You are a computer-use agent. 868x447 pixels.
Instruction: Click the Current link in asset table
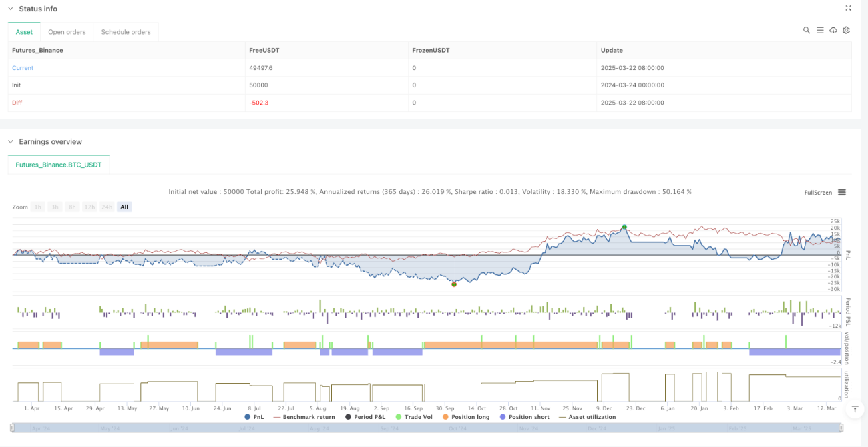pyautogui.click(x=23, y=68)
